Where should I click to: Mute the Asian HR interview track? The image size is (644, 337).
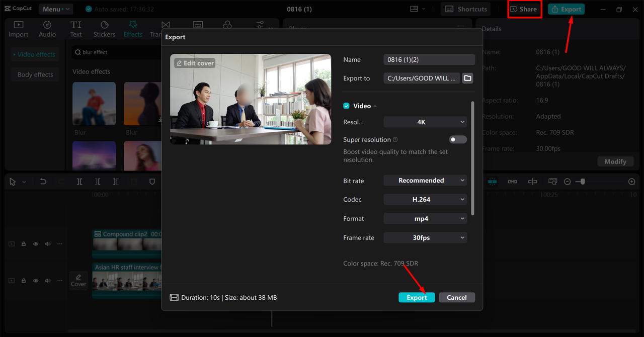coord(48,281)
